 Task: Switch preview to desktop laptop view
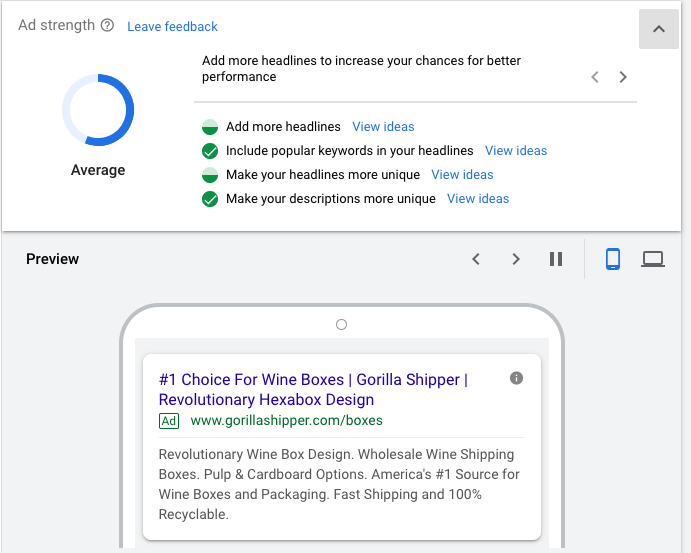pyautogui.click(x=653, y=259)
